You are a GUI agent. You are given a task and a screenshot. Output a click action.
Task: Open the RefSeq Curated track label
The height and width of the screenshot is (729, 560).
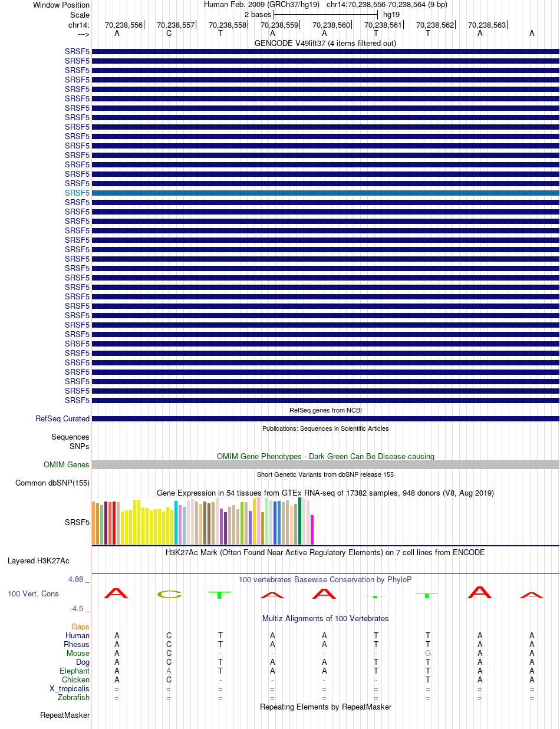[x=62, y=418]
